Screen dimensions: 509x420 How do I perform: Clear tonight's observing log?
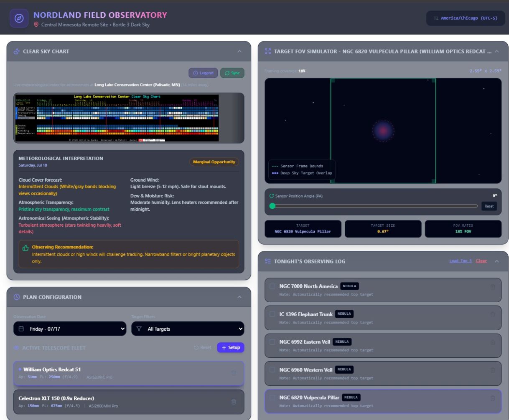[481, 261]
